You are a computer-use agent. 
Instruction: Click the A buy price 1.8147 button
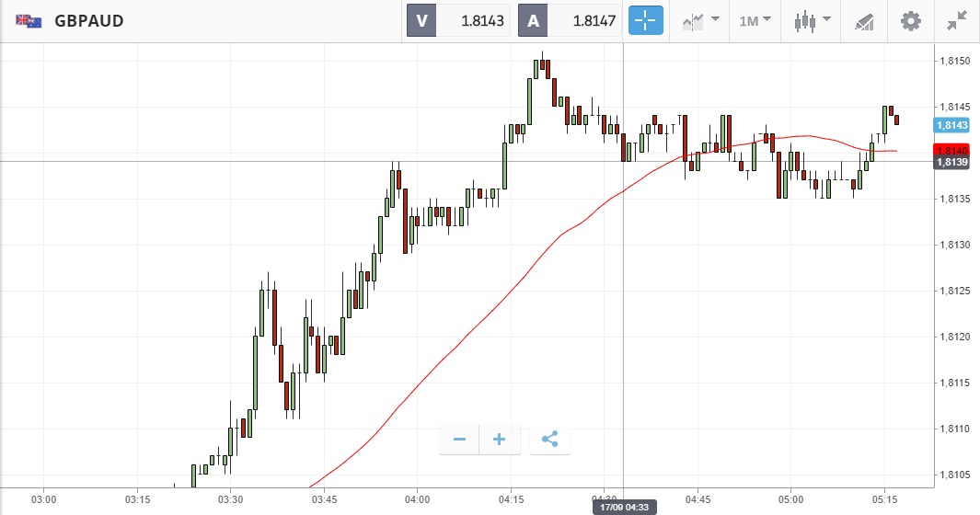(571, 20)
